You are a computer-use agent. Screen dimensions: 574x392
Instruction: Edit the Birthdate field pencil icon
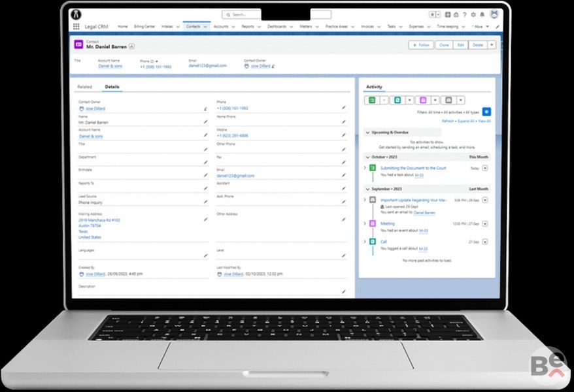point(205,175)
